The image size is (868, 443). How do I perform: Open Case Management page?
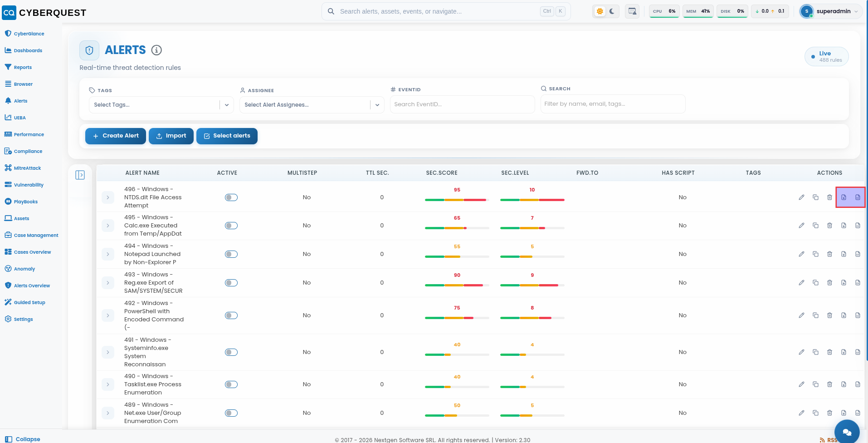pyautogui.click(x=31, y=235)
